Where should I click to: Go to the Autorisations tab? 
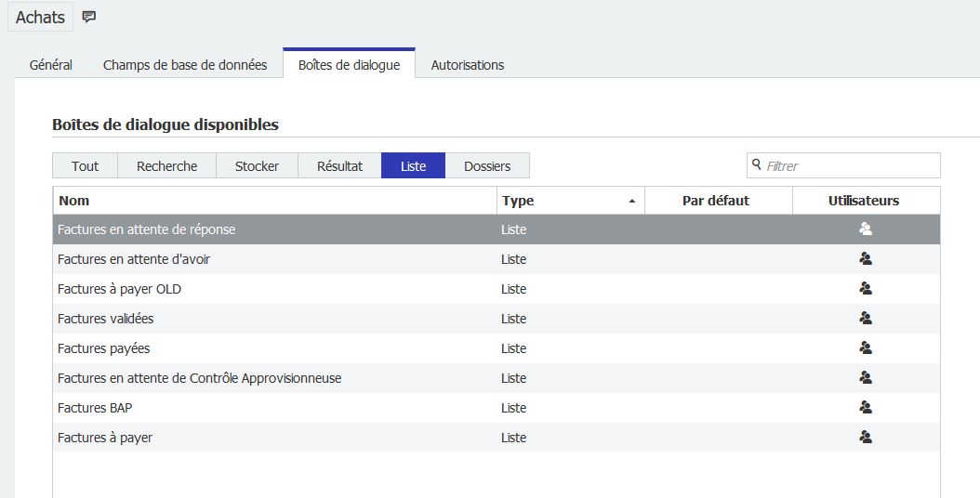click(x=468, y=65)
